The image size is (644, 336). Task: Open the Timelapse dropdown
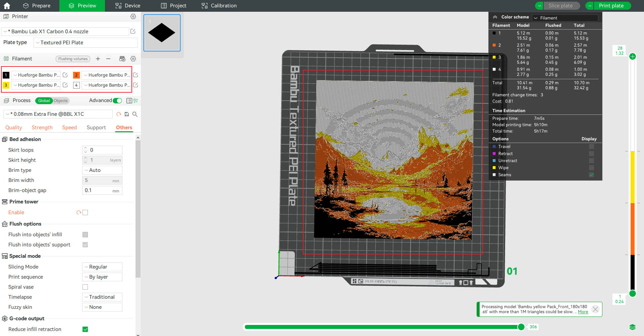102,297
